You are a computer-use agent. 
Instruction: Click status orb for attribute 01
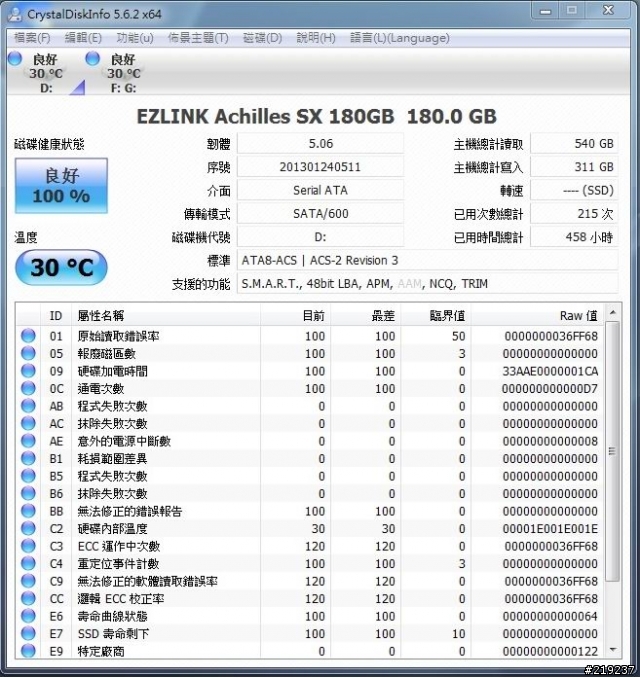(x=28, y=336)
